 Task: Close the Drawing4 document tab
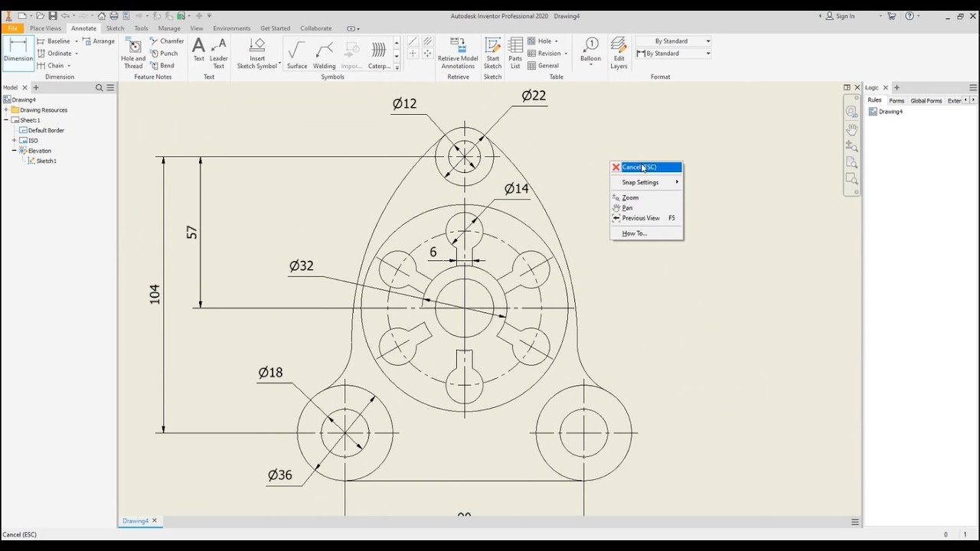(154, 520)
